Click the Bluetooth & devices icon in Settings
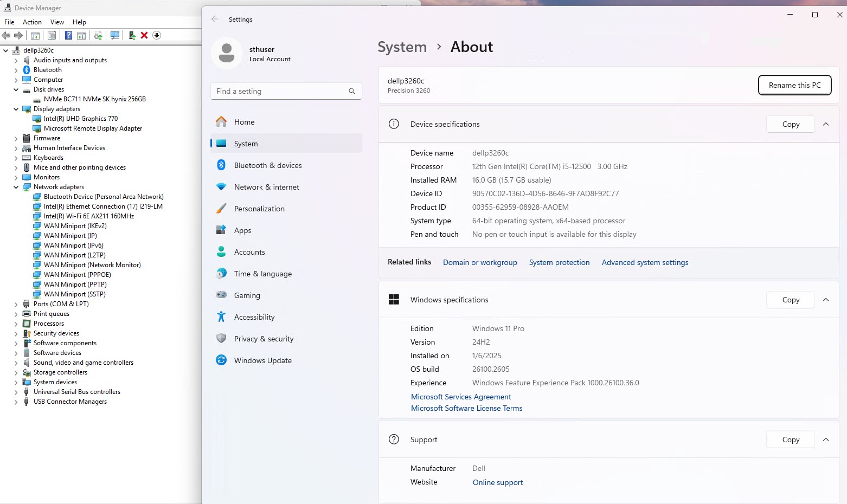 click(221, 165)
